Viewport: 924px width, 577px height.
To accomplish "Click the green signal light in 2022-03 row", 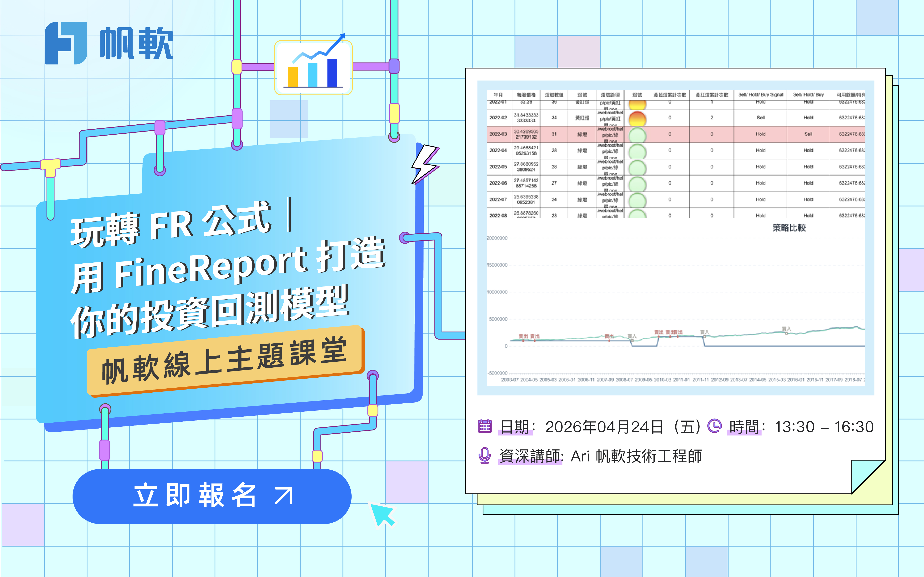I will (637, 135).
